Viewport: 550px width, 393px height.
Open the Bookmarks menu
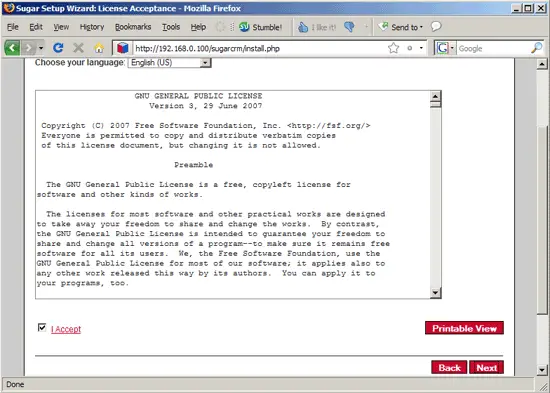point(133,27)
